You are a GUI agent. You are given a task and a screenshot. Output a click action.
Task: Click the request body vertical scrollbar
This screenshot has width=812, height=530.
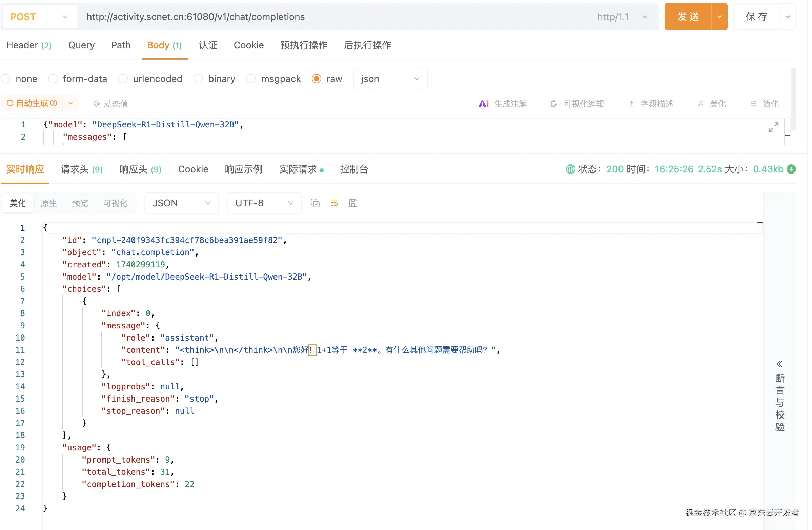(793, 99)
